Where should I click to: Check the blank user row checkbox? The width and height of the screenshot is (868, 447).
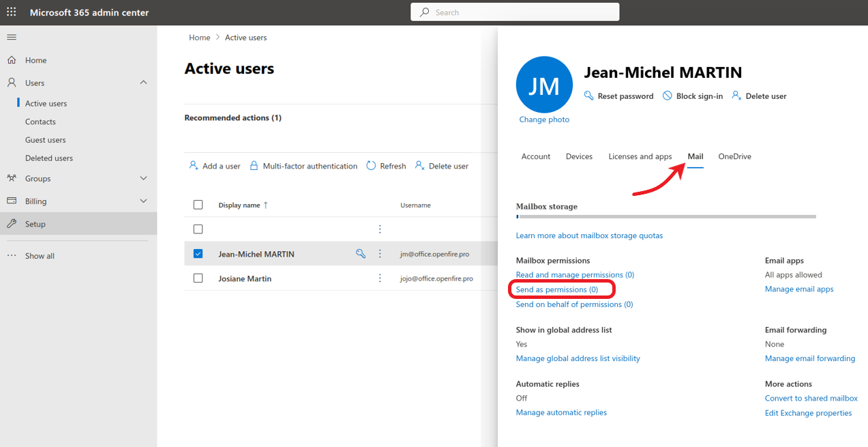tap(198, 229)
